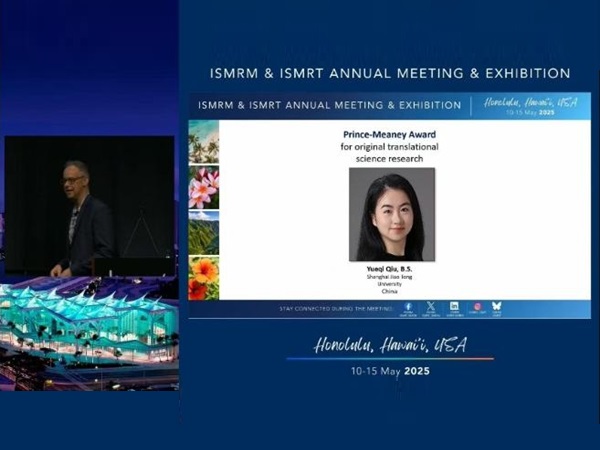Click the slide banner meeting title text

point(329,105)
